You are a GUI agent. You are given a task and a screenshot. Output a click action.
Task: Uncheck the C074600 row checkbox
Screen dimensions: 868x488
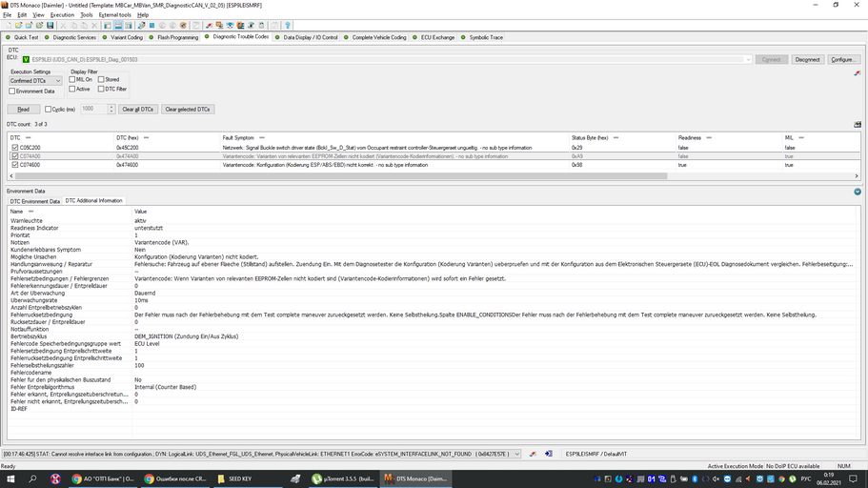pyautogui.click(x=15, y=165)
